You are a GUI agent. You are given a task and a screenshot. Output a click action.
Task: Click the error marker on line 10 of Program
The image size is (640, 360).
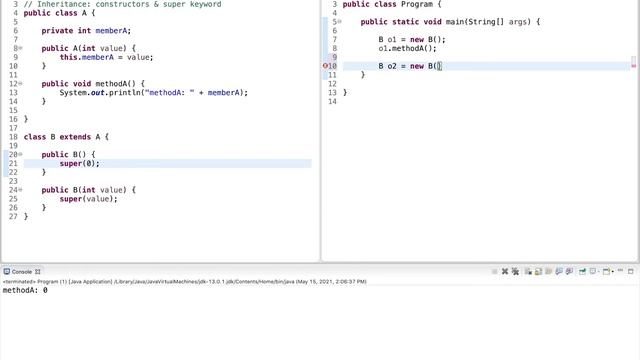click(x=325, y=66)
